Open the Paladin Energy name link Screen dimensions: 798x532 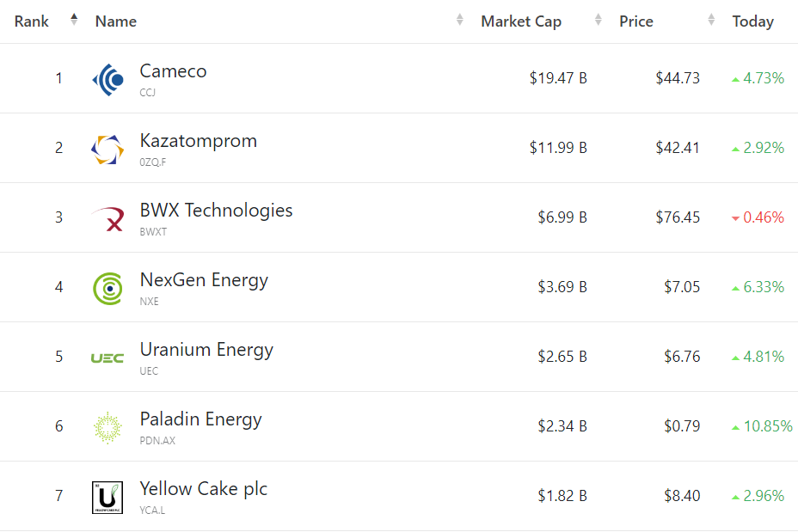tap(200, 419)
